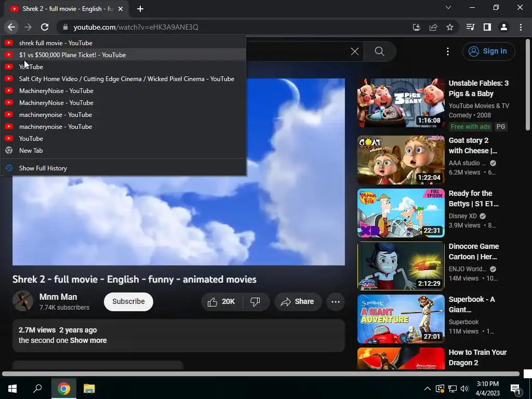
Task: Open the tab search chevron
Action: 448,7
